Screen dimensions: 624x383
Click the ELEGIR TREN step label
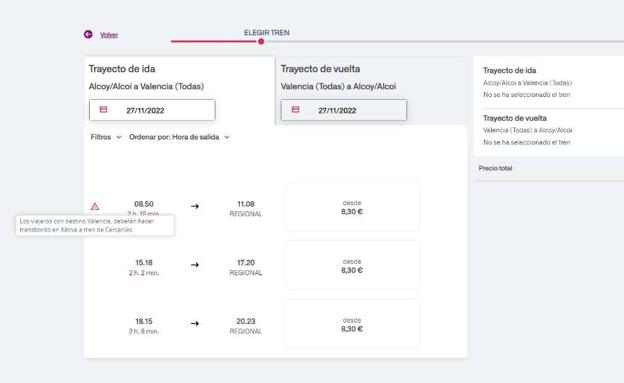point(267,33)
